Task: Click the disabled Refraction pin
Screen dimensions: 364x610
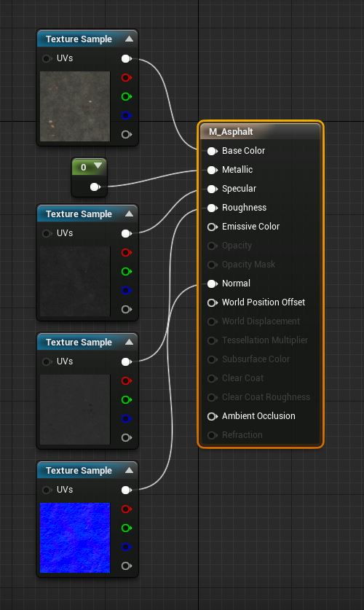Action: tap(212, 435)
